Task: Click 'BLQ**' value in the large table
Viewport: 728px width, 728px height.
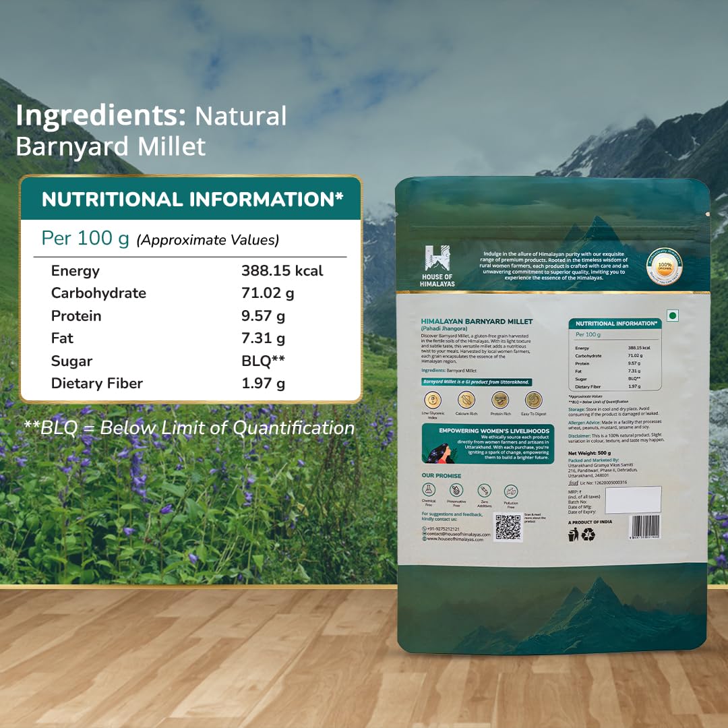Action: pos(263,361)
